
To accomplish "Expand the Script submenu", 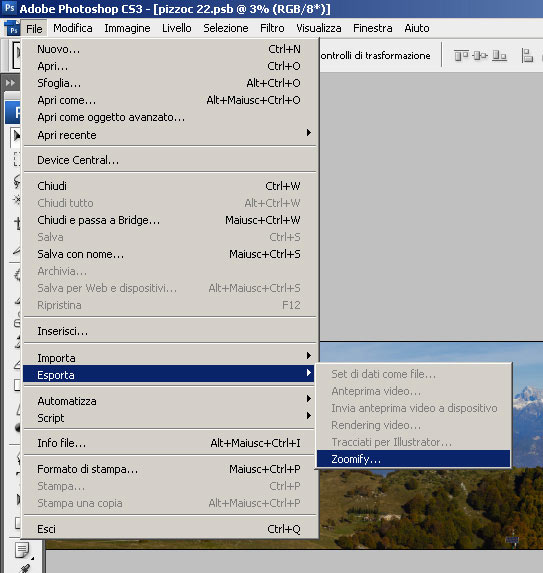I will (x=169, y=418).
